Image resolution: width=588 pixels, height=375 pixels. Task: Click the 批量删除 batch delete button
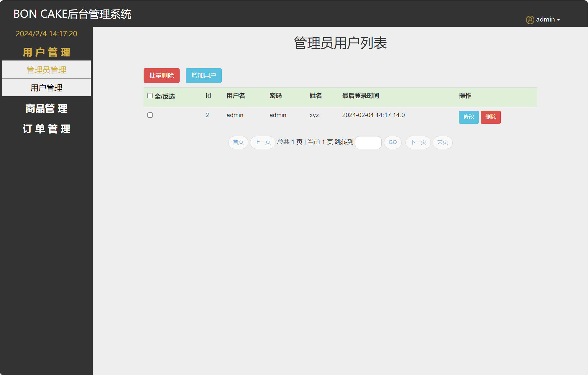161,75
